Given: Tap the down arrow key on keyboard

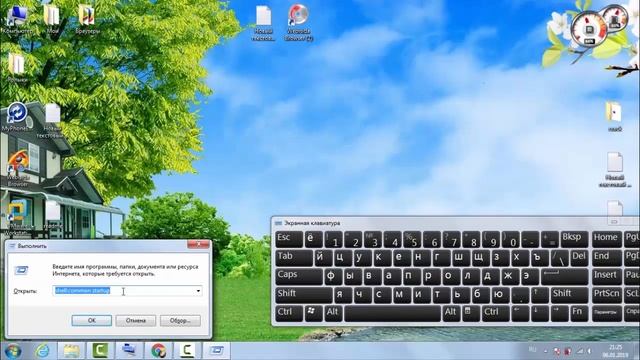Looking at the screenshot, I should pos(539,313).
